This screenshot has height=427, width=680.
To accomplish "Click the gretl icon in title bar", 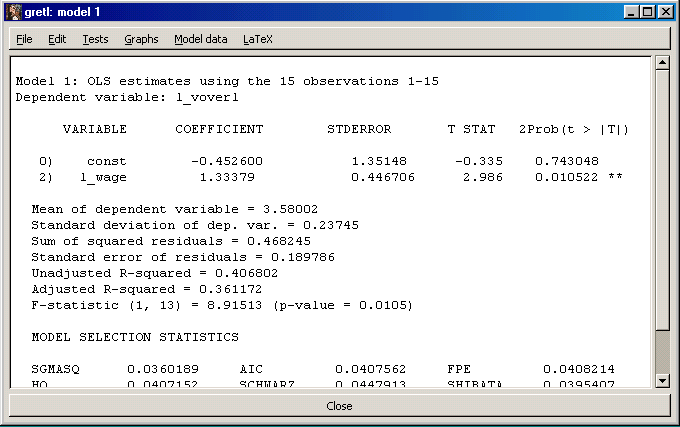I will click(x=13, y=12).
